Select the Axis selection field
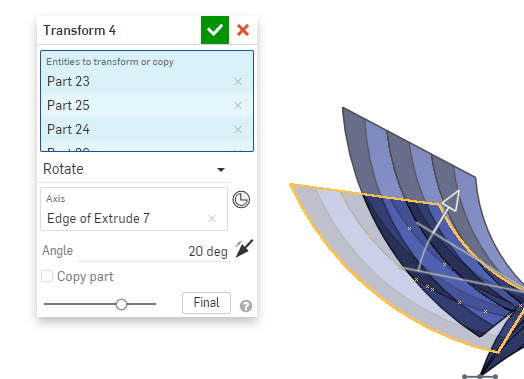524x379 pixels. point(134,209)
